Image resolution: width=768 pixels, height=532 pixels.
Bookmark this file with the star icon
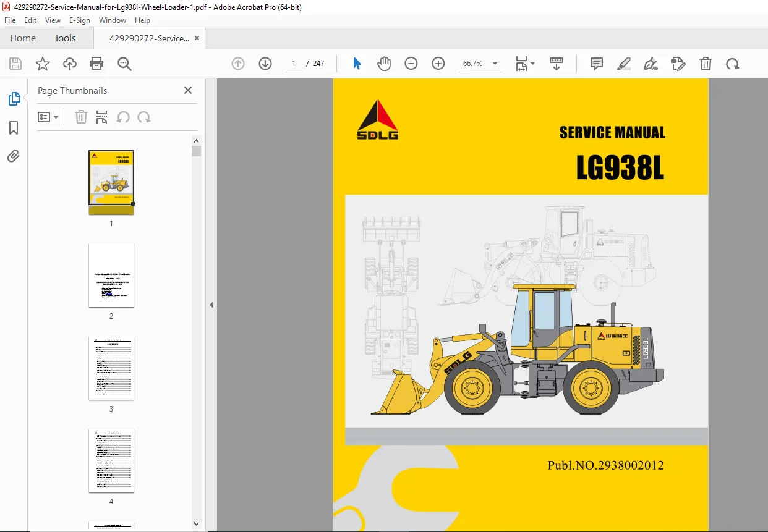coord(43,64)
